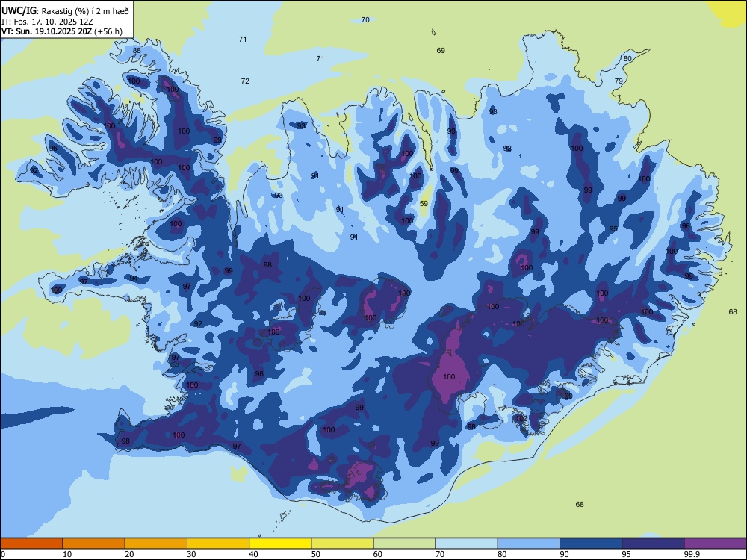Click the dark orange 0–10 legend swatch
Image resolution: width=747 pixels, height=560 pixels.
tap(31, 544)
